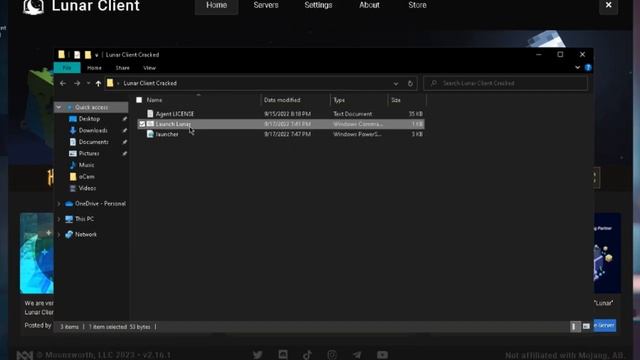This screenshot has height=360, width=640.
Task: Refresh the Lunar Client Cracked folder
Action: click(x=410, y=84)
